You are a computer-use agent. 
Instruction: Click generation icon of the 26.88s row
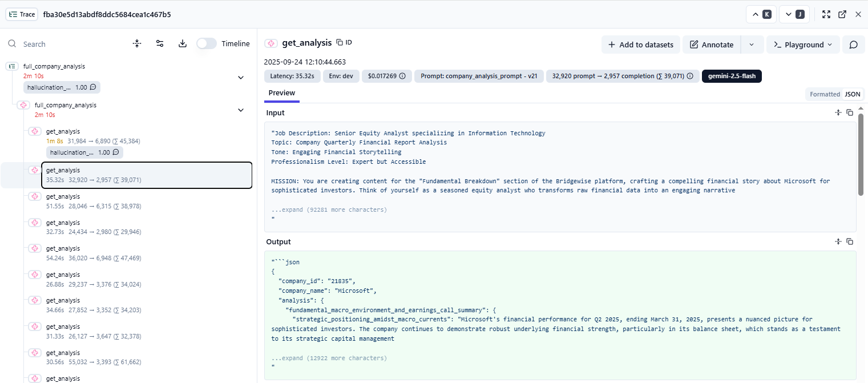(x=35, y=275)
